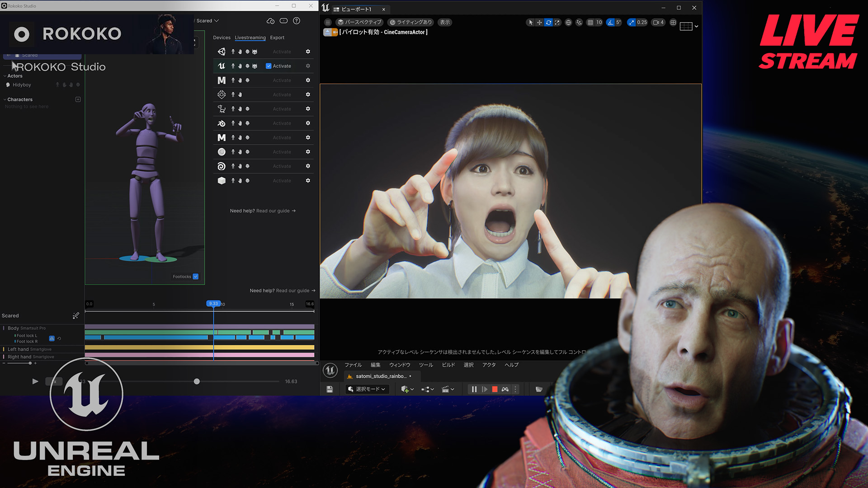The width and height of the screenshot is (868, 488).
Task: Click the gamepad possess icon in Unreal toolbar
Action: point(505,389)
